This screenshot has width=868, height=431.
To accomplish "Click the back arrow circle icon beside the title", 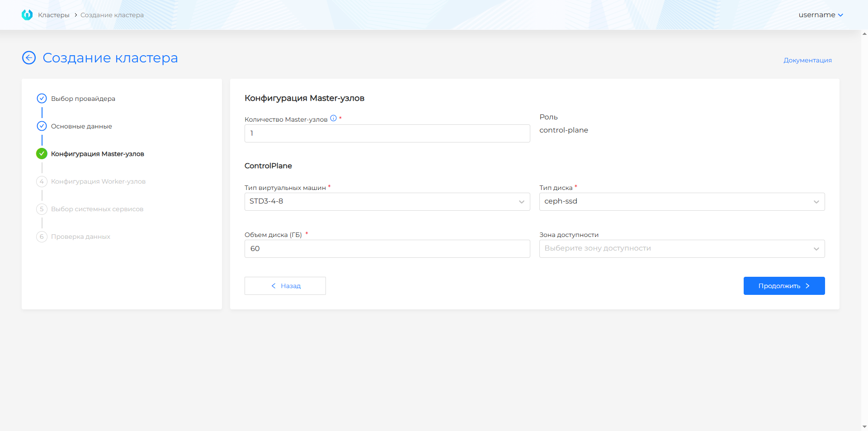I will [x=29, y=58].
